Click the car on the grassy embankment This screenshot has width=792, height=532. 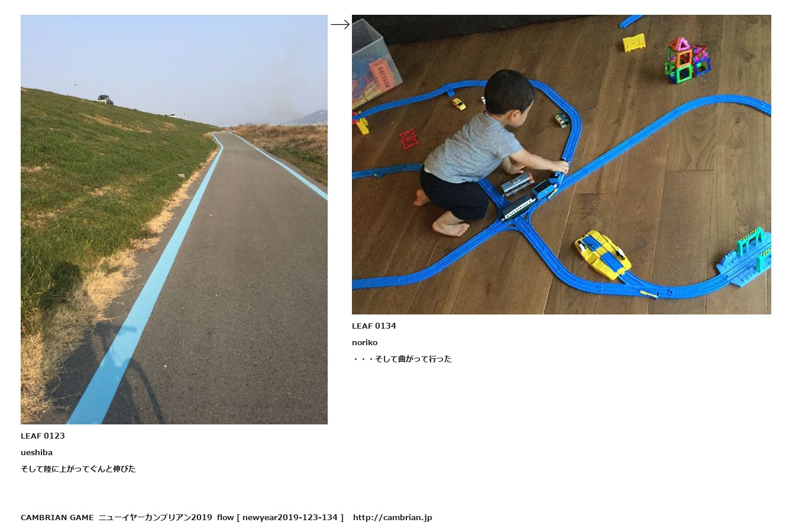point(105,99)
